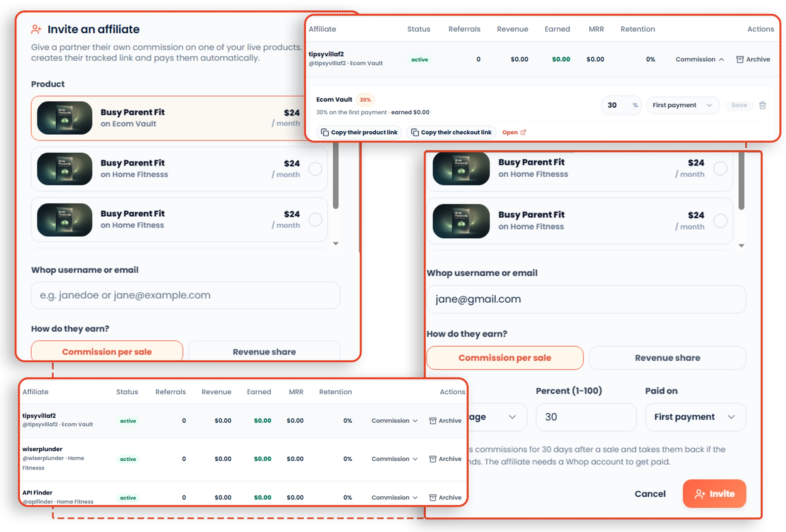Screen dimensions: 786x532
Task: Click the Invite an affiliate person icon
Action: point(36,29)
